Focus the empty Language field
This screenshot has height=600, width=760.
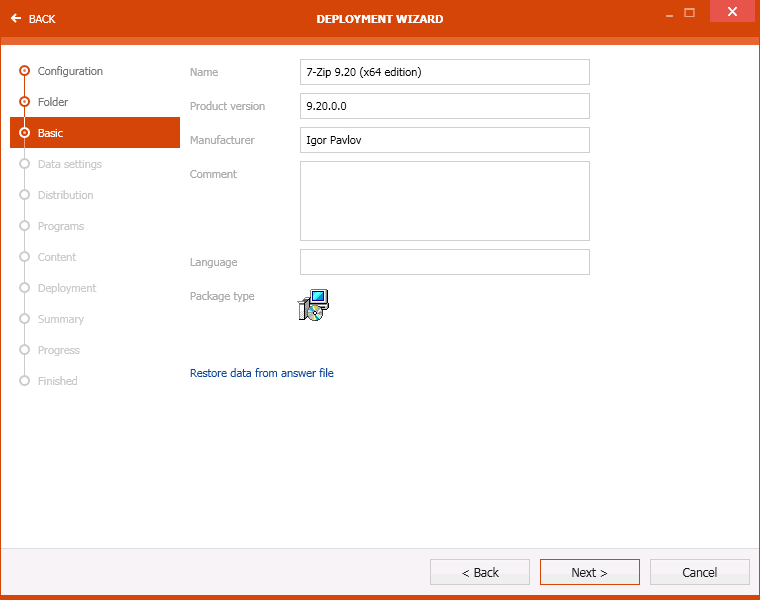[x=444, y=262]
